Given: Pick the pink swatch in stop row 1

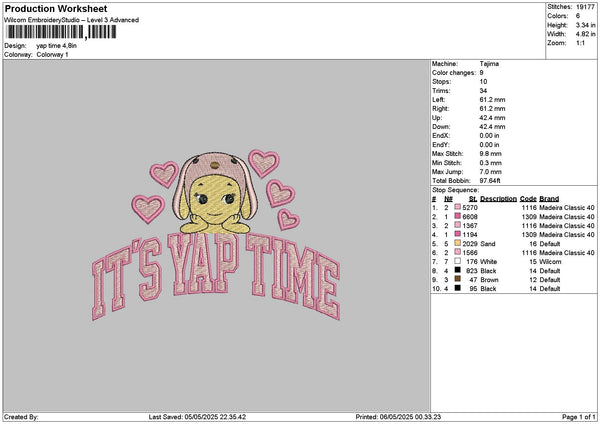Looking at the screenshot, I should click(459, 207).
